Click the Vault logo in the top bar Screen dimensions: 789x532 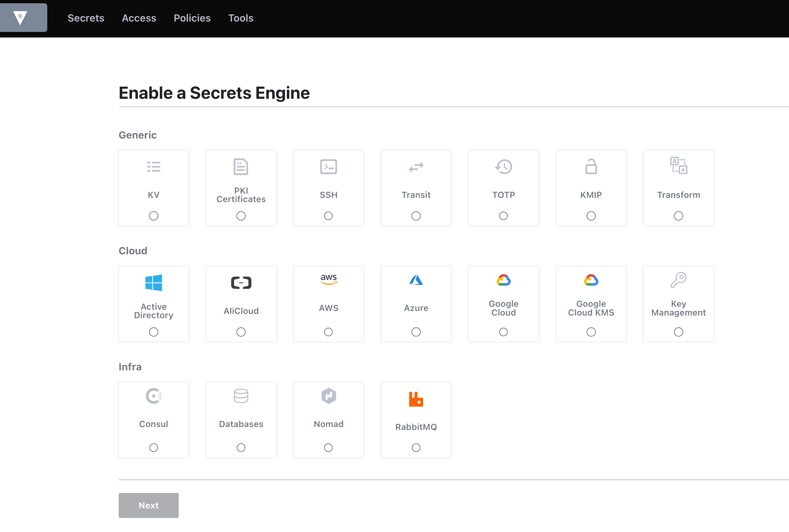(x=20, y=18)
